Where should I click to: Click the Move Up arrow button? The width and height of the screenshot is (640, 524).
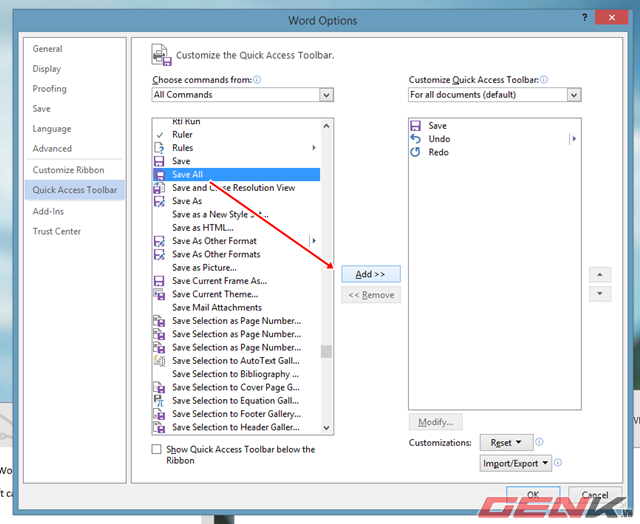[600, 274]
